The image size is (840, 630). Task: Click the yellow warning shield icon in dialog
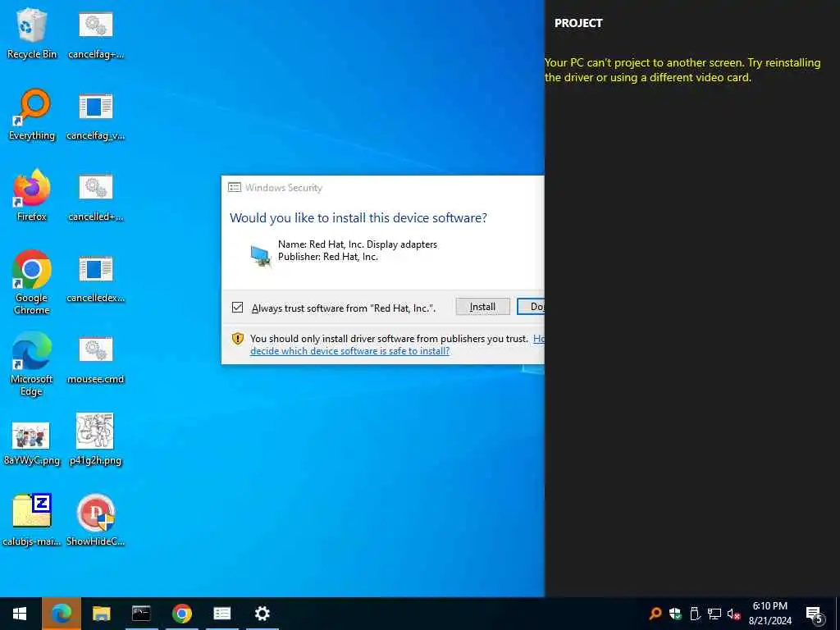click(x=238, y=339)
